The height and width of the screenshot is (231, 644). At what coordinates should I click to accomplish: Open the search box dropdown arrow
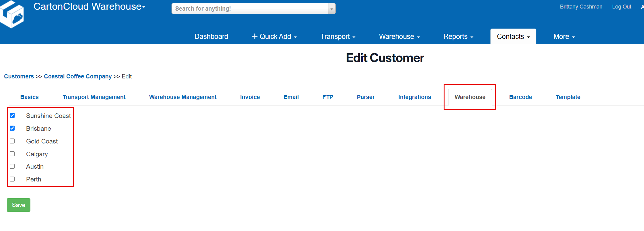tap(332, 9)
